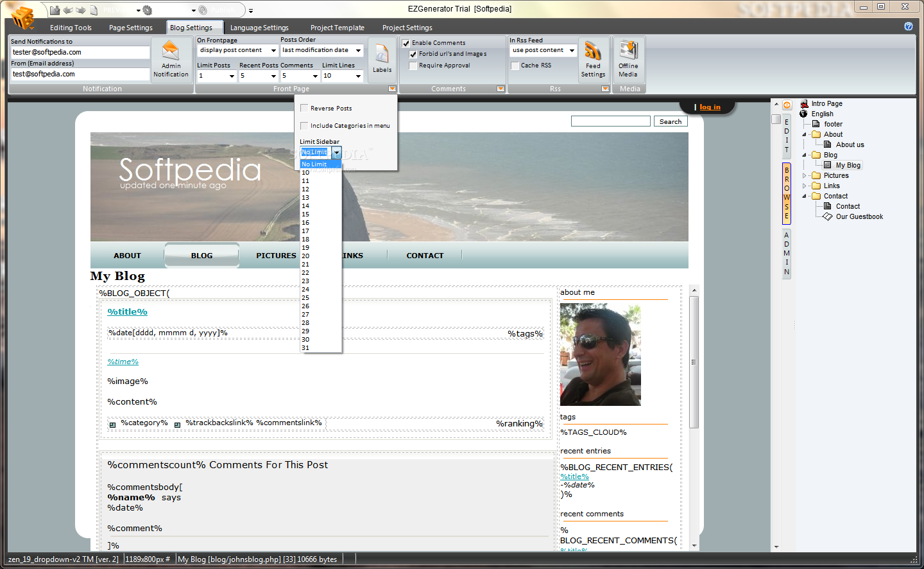Screen dimensions: 924x569
Task: Click the blue help icon
Action: coord(909,26)
